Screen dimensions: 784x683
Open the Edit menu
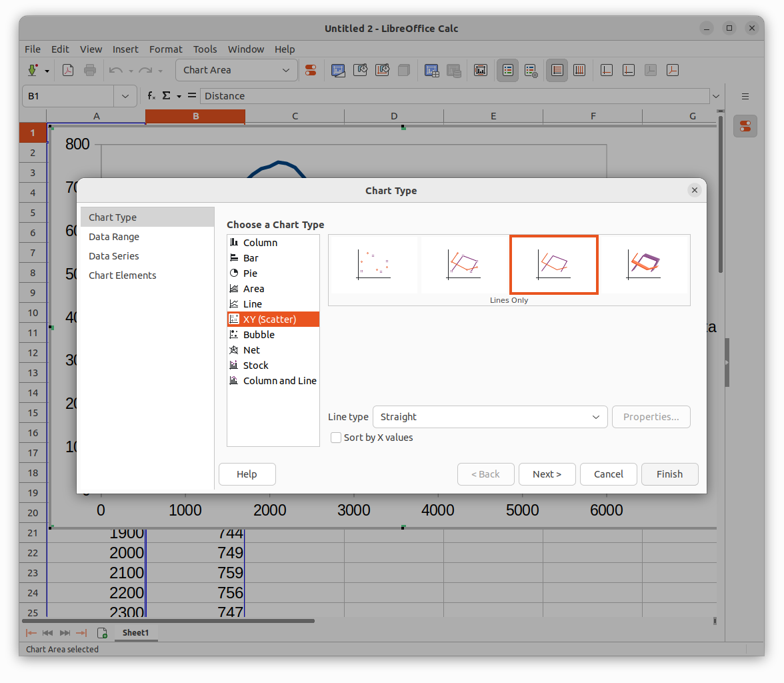60,49
